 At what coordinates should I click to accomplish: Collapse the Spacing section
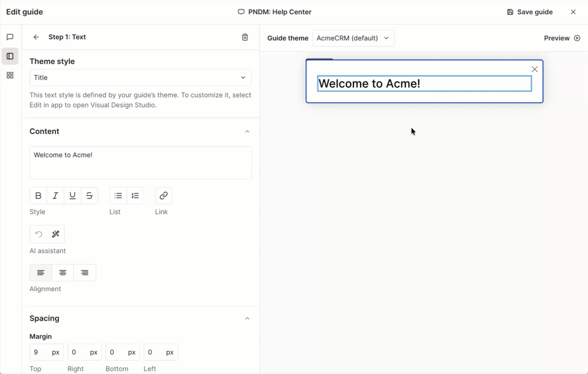(x=247, y=318)
